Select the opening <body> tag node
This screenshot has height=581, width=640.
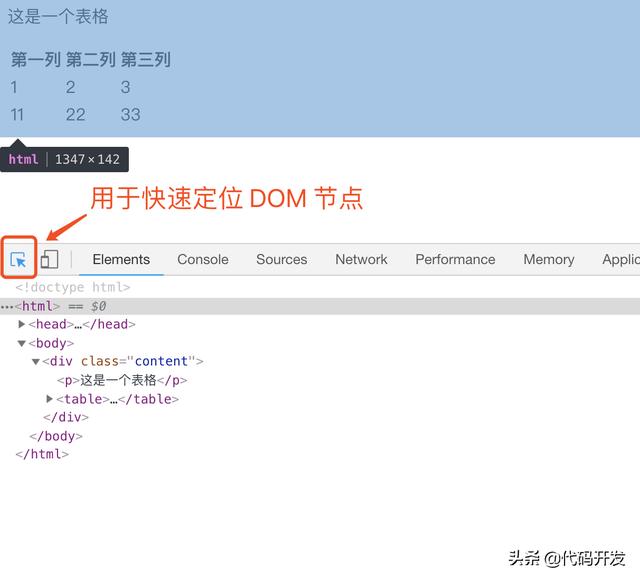[x=51, y=343]
